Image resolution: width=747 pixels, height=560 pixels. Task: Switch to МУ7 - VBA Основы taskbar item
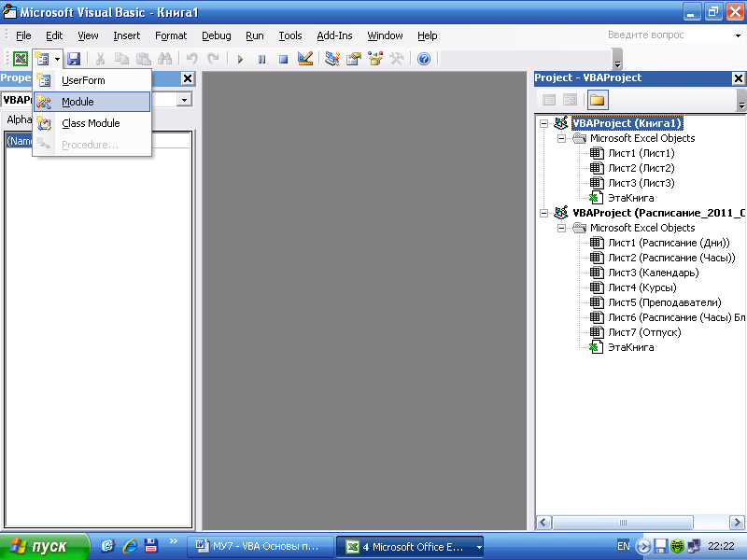point(260,547)
